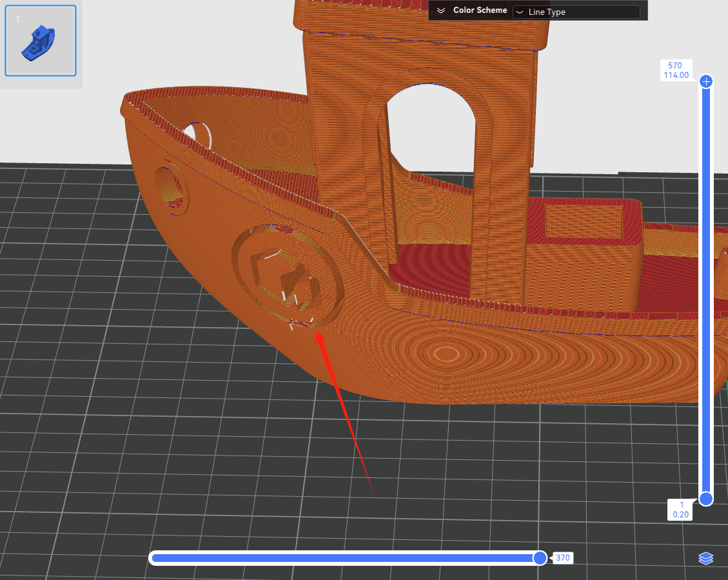
Task: Collapse the Color Scheme panel with double chevron
Action: click(x=441, y=11)
